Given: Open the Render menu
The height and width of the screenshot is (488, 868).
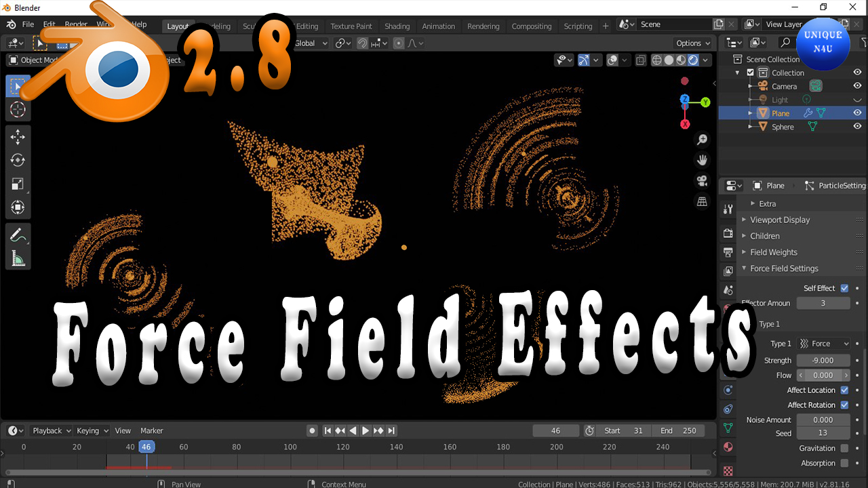Looking at the screenshot, I should click(x=76, y=23).
